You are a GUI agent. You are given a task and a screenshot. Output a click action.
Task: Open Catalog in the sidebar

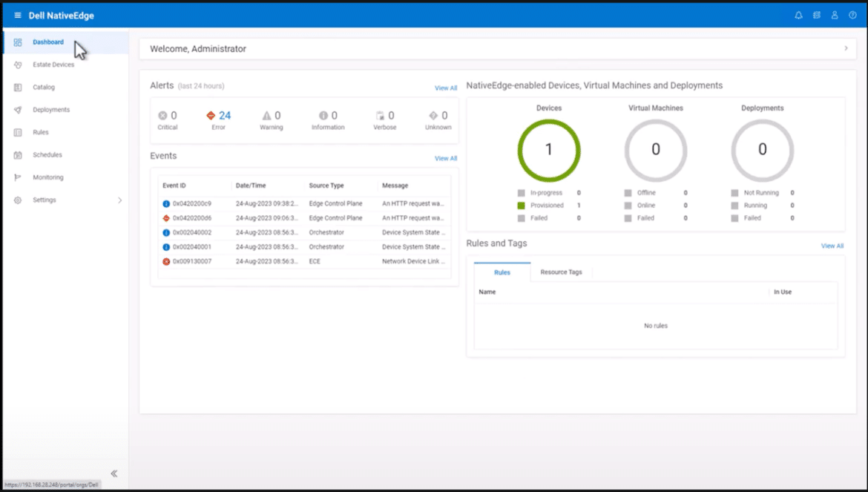tap(44, 88)
